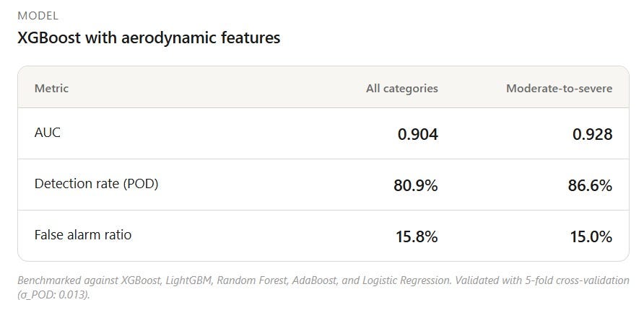
Task: Click the Moderate-to-severe column header
Action: pos(559,88)
